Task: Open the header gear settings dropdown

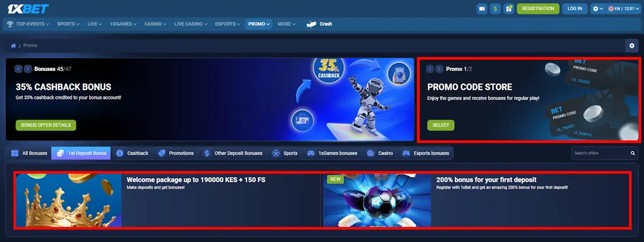Action: 597,9
